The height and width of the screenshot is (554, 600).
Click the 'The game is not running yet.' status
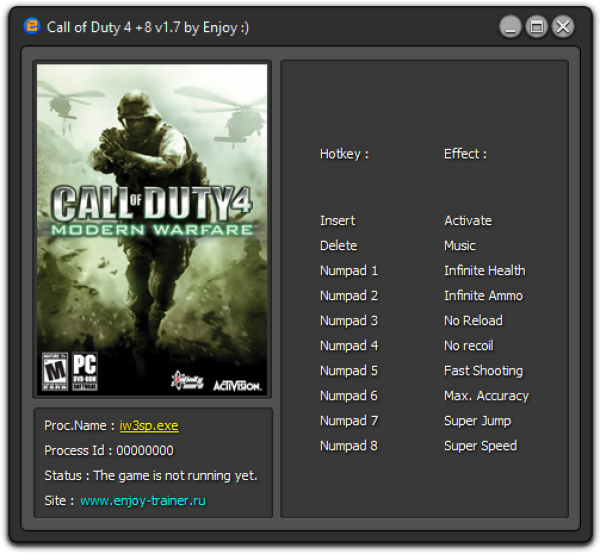click(176, 476)
